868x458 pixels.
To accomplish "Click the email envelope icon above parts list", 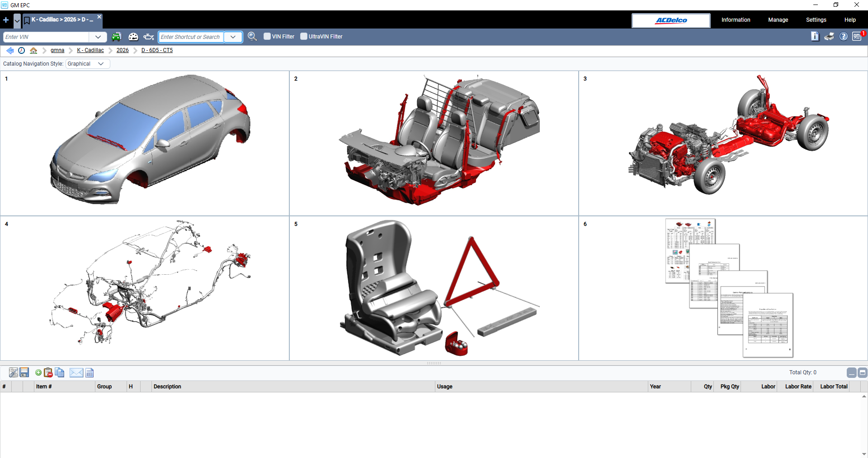I will [75, 372].
